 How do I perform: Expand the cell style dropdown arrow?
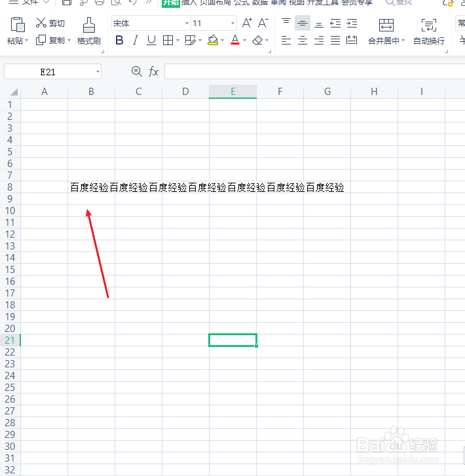click(200, 40)
